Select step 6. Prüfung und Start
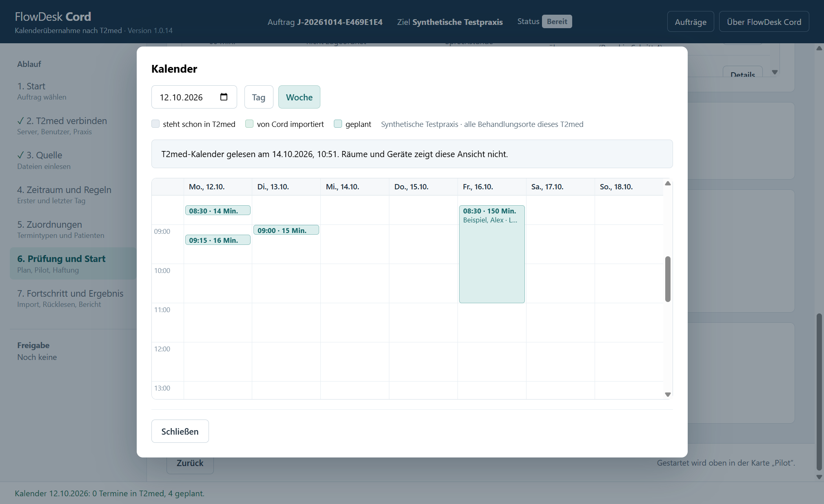Image resolution: width=824 pixels, height=504 pixels. 73,264
